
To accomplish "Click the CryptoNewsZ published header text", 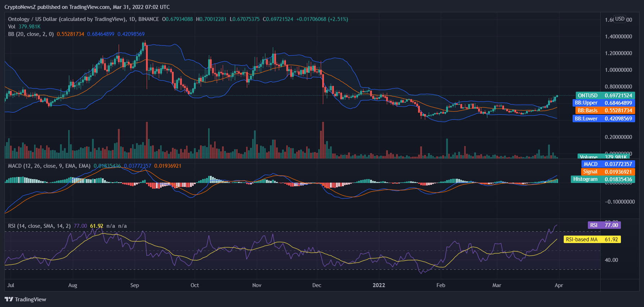I will tap(87, 7).
